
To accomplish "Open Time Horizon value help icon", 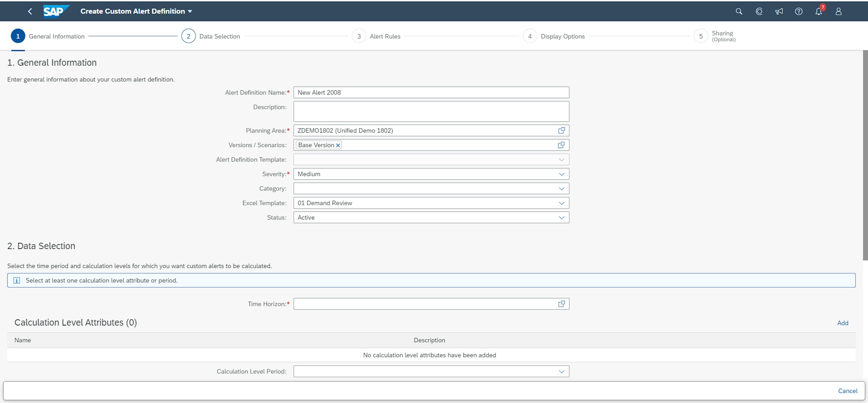I will pyautogui.click(x=562, y=304).
